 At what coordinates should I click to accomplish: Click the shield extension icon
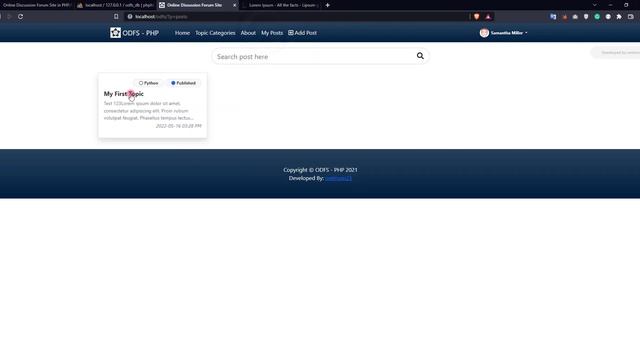586,17
